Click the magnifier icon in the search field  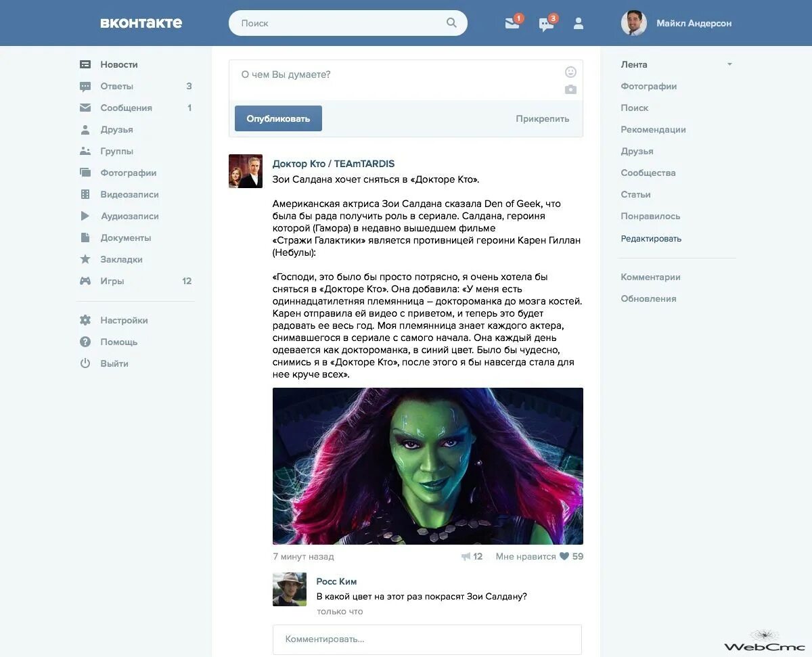click(x=451, y=22)
